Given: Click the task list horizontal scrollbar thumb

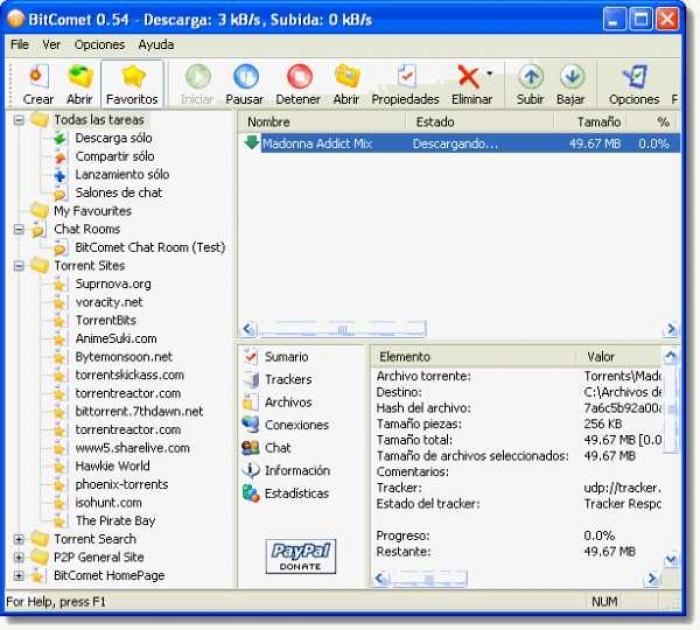Looking at the screenshot, I should coord(342,330).
